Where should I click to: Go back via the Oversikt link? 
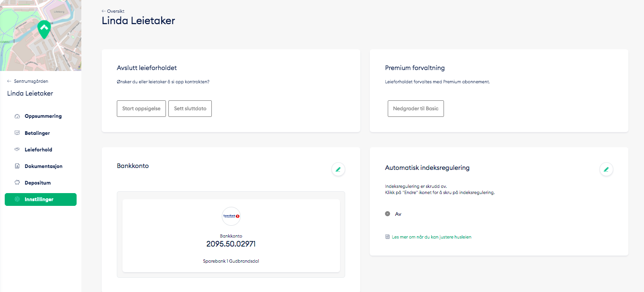click(x=113, y=11)
